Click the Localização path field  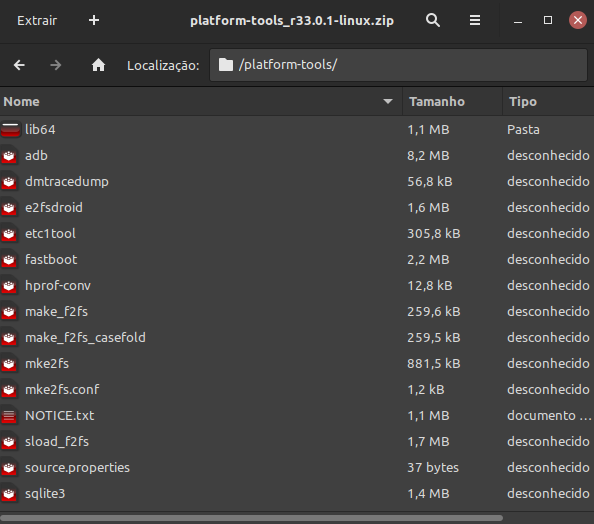398,65
